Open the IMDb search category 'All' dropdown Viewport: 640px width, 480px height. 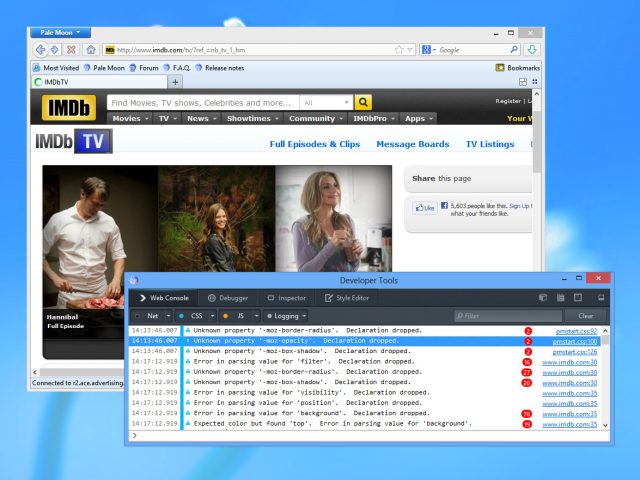[x=326, y=102]
